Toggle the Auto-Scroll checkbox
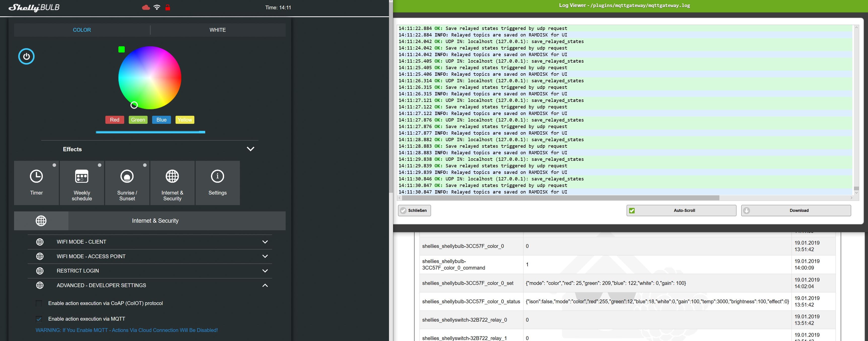 tap(632, 210)
